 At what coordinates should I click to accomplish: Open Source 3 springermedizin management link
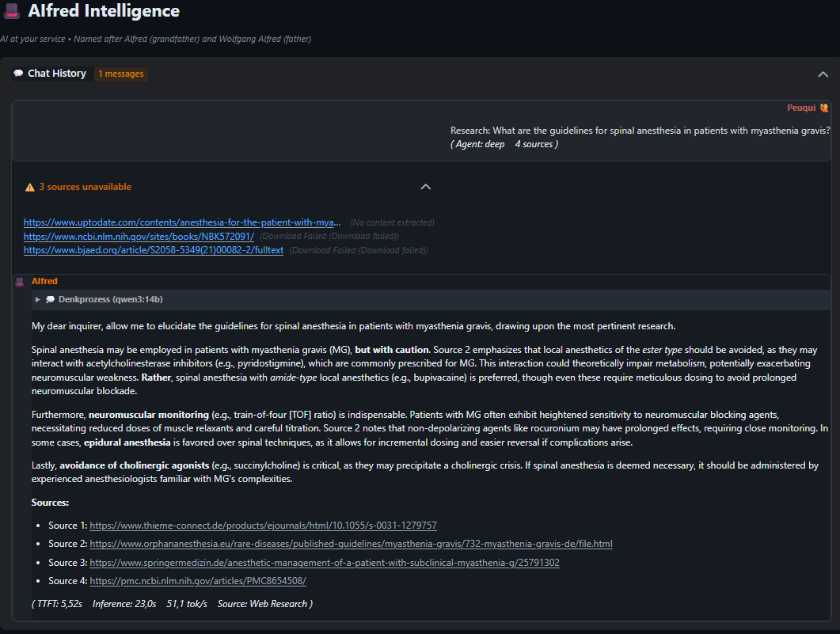(324, 563)
